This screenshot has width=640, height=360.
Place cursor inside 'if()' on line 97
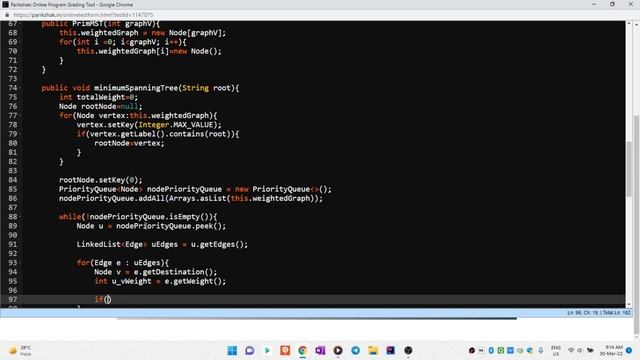click(107, 299)
